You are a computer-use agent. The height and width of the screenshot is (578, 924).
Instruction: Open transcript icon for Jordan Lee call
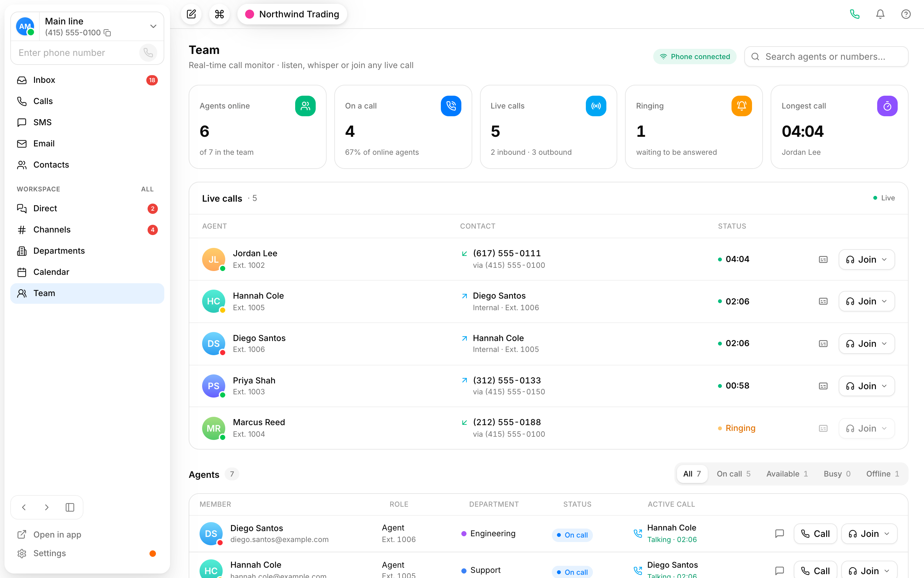(x=823, y=259)
